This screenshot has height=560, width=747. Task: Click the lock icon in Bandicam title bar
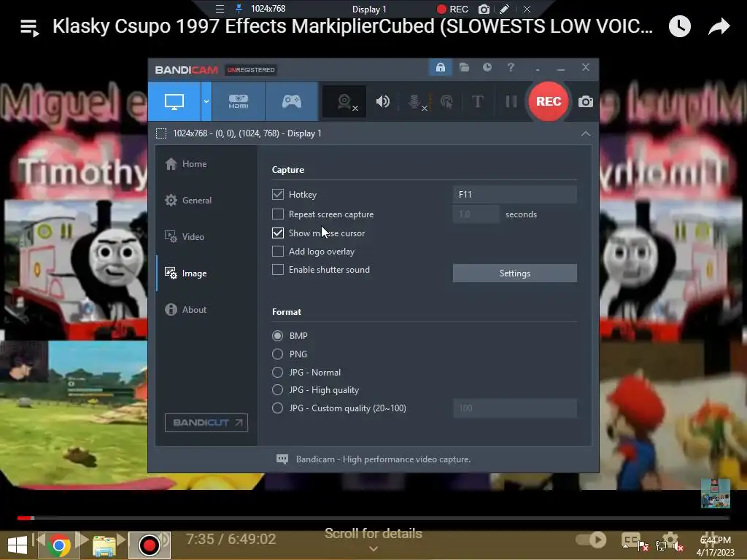tap(440, 68)
